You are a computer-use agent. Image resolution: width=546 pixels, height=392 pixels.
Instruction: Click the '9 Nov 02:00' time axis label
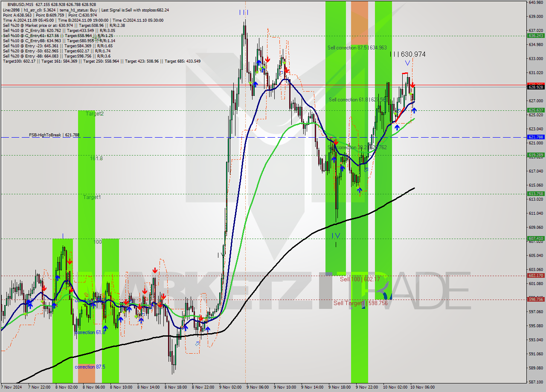click(x=231, y=388)
